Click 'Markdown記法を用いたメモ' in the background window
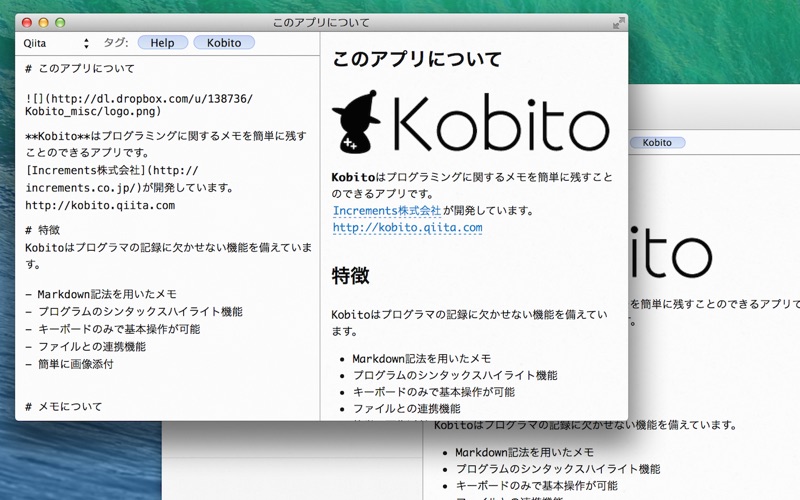 524,453
